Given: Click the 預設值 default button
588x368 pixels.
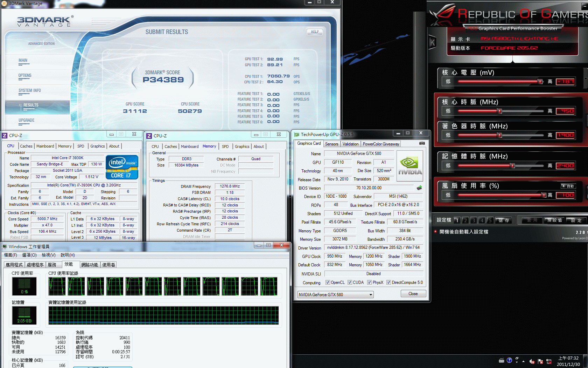Looking at the screenshot, I should pyautogui.click(x=554, y=220).
